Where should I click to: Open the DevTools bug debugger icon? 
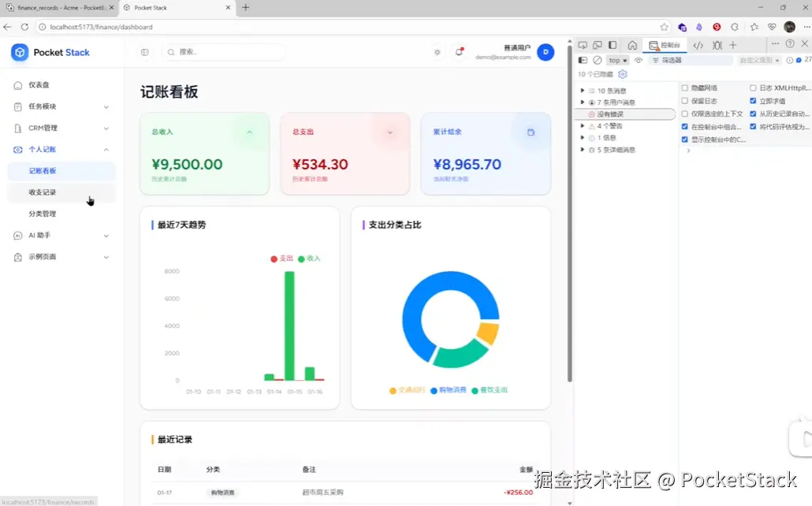pos(717,45)
